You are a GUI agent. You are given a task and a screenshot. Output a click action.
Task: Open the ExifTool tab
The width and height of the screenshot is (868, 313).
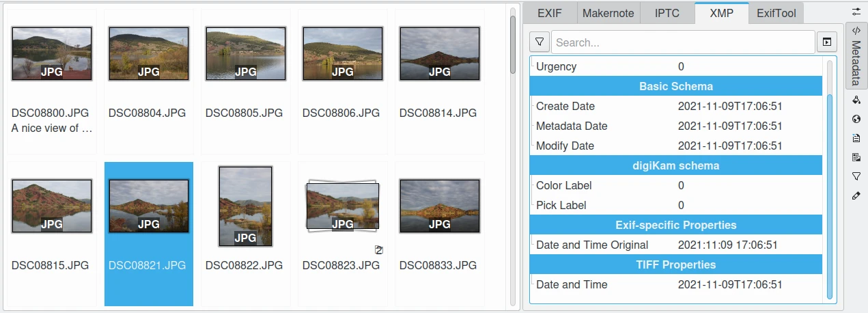(x=776, y=13)
